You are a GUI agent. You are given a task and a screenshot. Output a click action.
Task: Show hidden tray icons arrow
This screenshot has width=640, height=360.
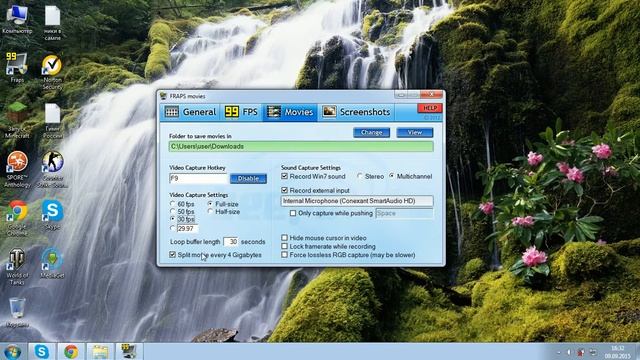click(558, 352)
